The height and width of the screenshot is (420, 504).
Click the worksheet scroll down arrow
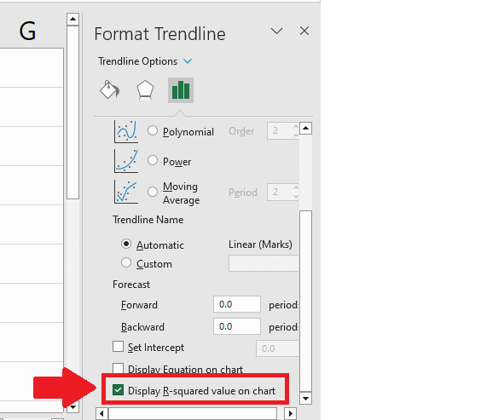[x=73, y=407]
